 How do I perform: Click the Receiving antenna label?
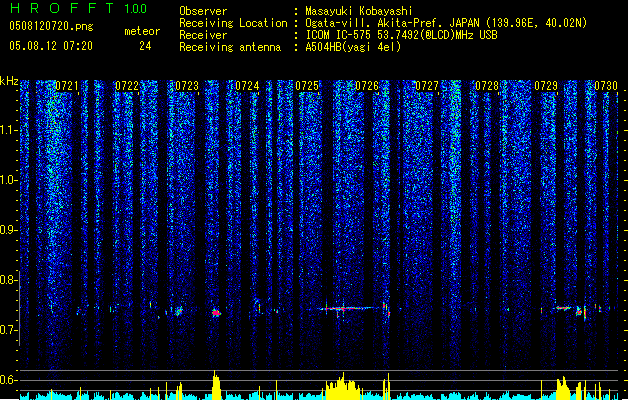pyautogui.click(x=230, y=47)
